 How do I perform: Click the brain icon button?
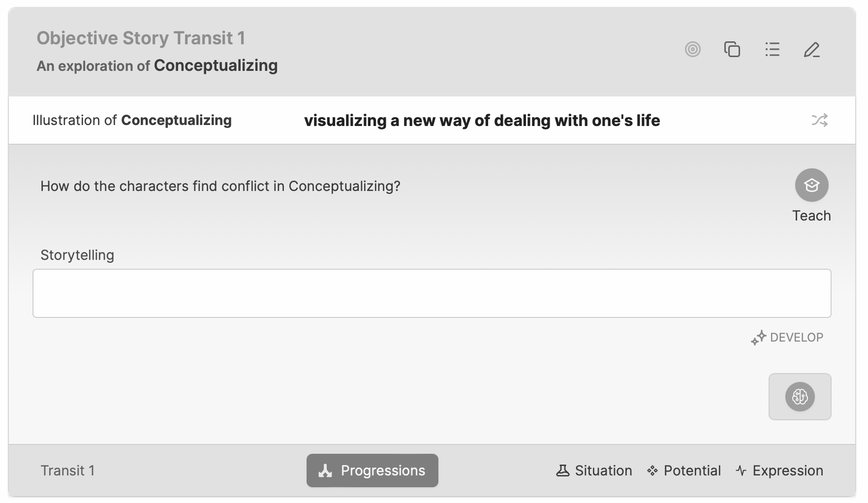[800, 397]
